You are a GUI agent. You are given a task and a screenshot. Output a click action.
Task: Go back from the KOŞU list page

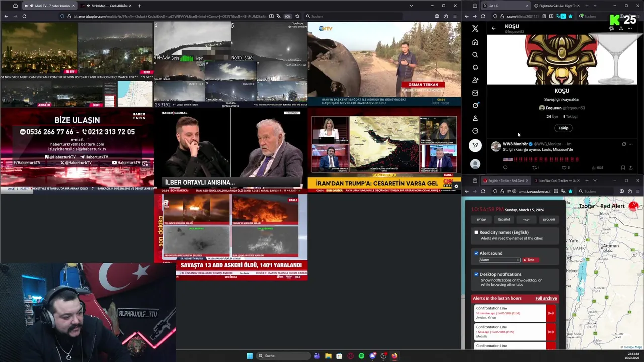[493, 28]
